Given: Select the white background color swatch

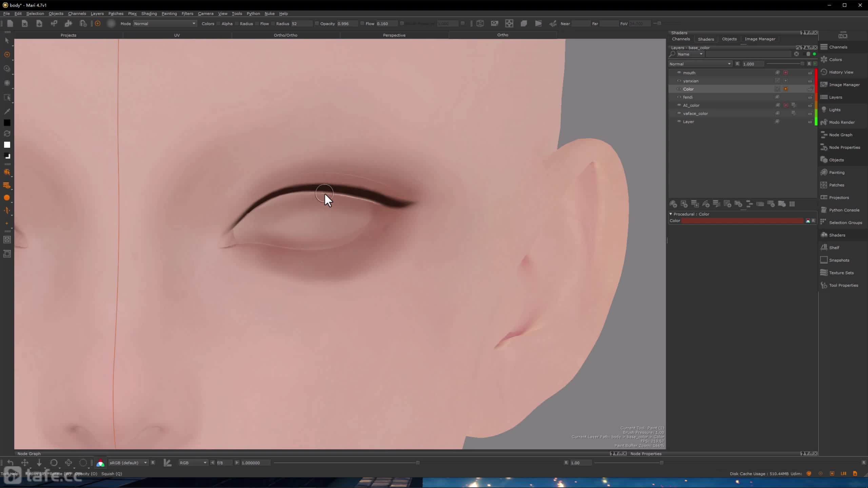Looking at the screenshot, I should [7, 145].
